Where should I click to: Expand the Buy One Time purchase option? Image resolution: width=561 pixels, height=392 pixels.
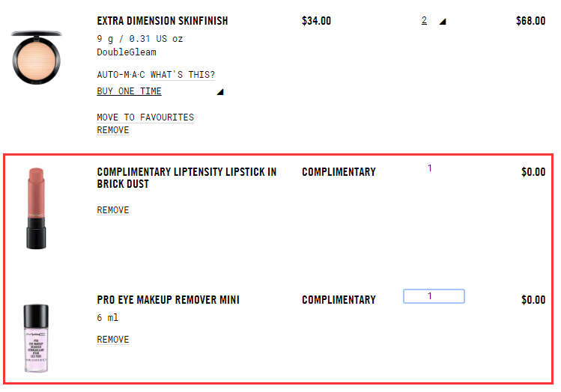coord(129,91)
